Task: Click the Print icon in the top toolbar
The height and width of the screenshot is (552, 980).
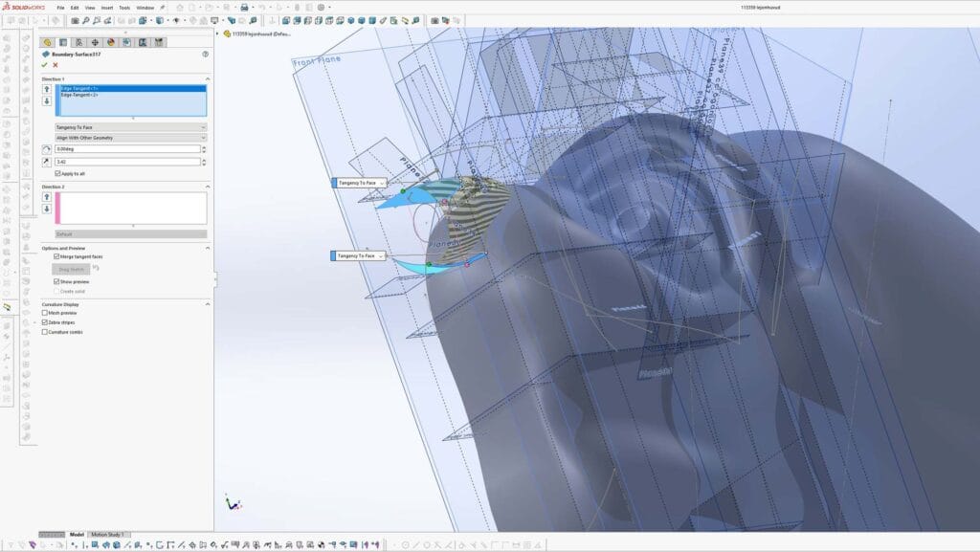Action: (244, 8)
